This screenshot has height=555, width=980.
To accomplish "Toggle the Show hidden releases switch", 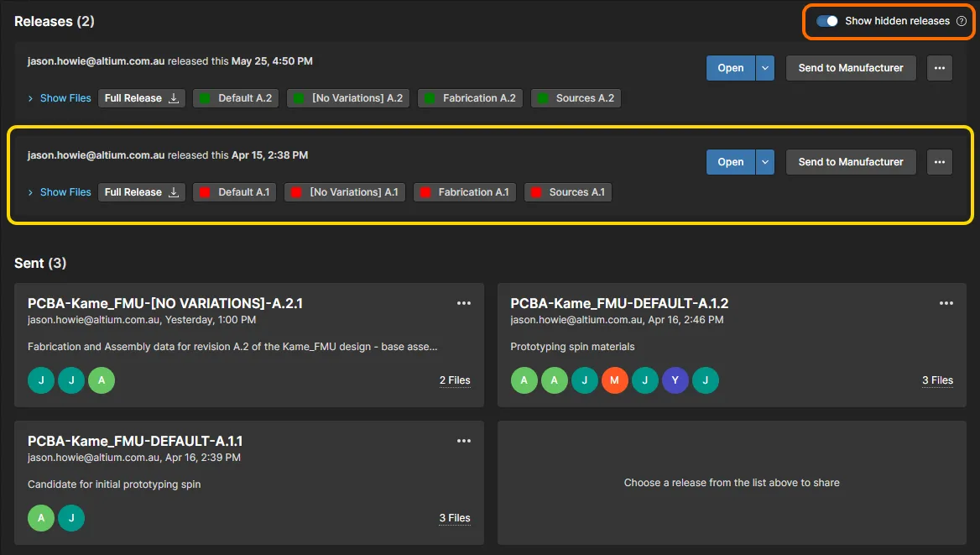I will pyautogui.click(x=827, y=21).
